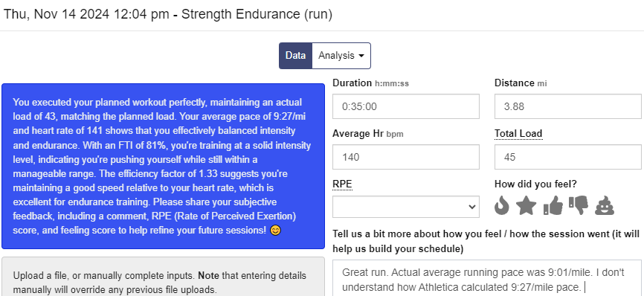Select the thumbs up feeling icon

click(x=553, y=205)
